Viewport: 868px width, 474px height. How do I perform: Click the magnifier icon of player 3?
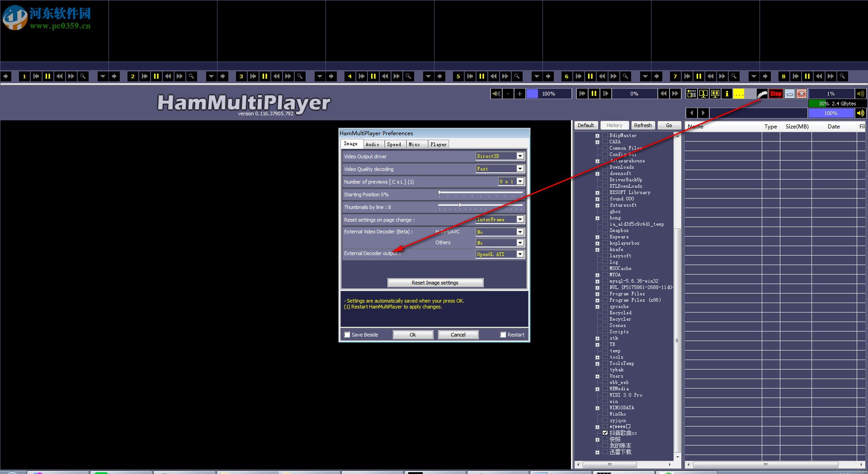(x=300, y=76)
